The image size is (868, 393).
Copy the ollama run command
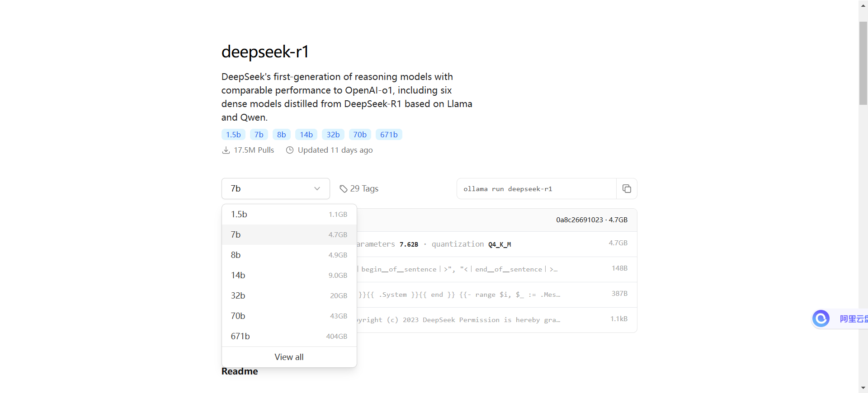(x=627, y=189)
